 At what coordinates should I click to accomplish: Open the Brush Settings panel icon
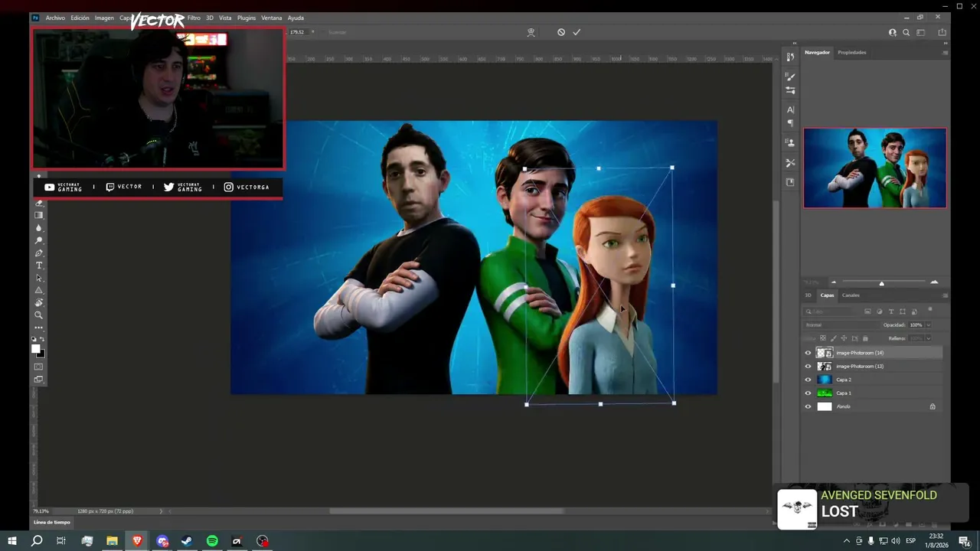click(790, 90)
